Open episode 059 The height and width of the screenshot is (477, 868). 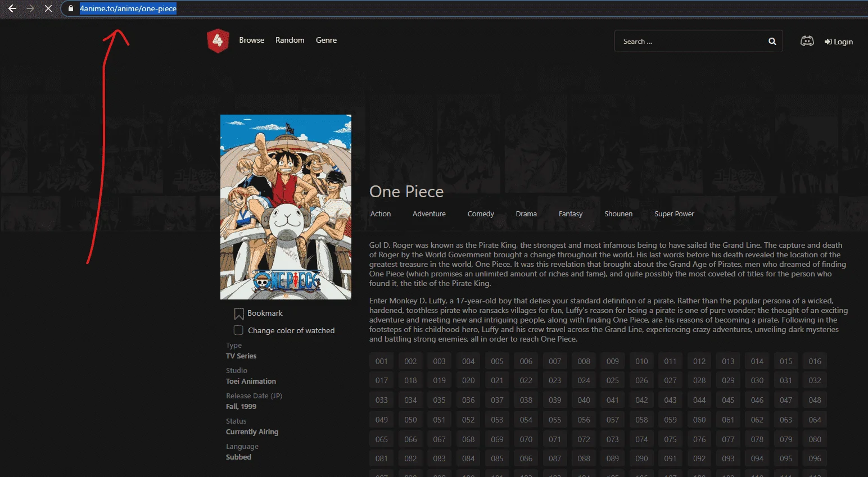pos(670,420)
